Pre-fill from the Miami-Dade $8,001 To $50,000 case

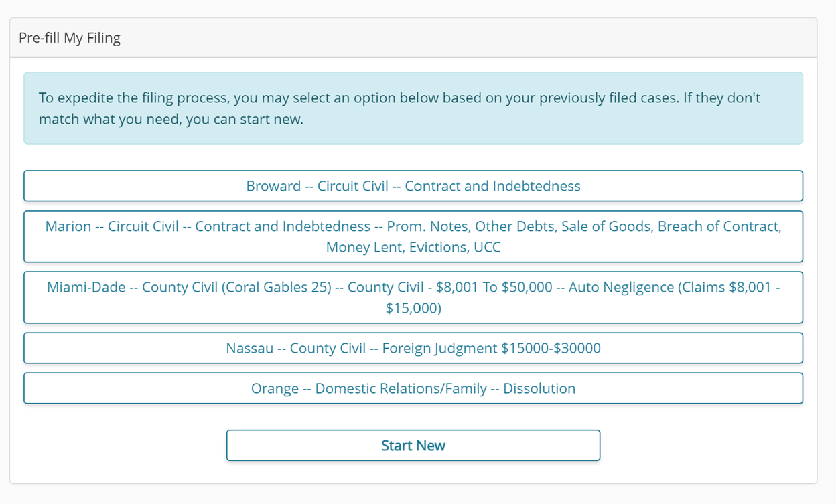click(413, 297)
